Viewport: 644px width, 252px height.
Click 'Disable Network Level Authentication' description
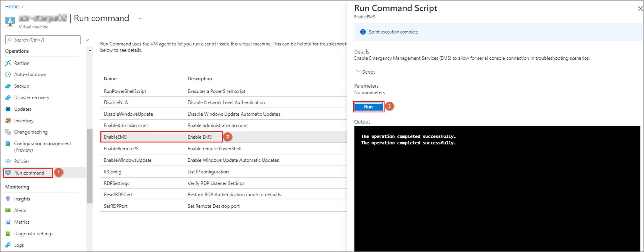(x=226, y=102)
